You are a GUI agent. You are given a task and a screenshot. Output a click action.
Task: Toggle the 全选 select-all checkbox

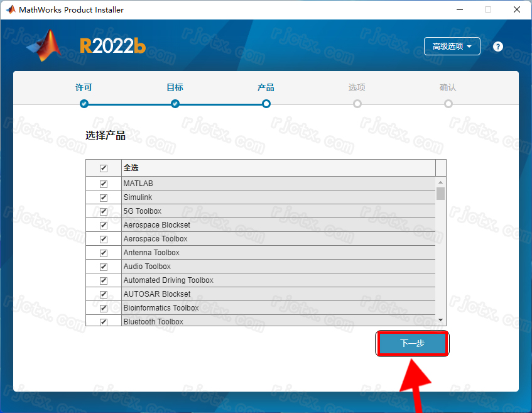[104, 168]
